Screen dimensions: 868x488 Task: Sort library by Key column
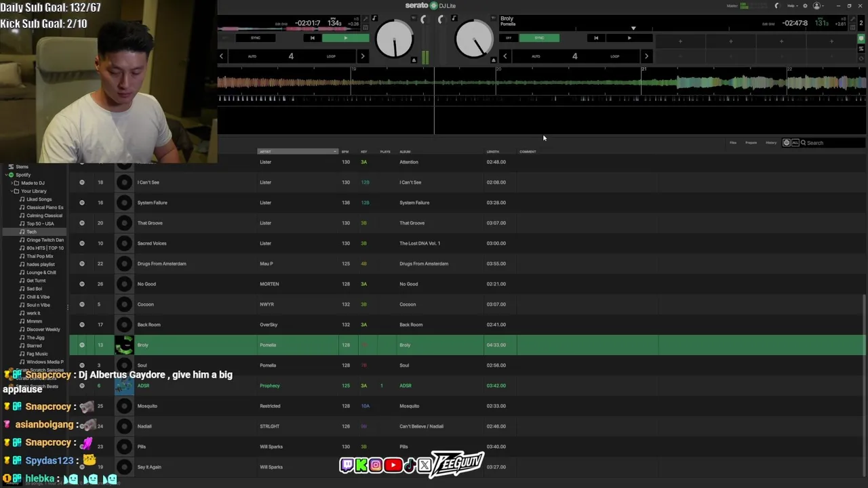pos(364,151)
